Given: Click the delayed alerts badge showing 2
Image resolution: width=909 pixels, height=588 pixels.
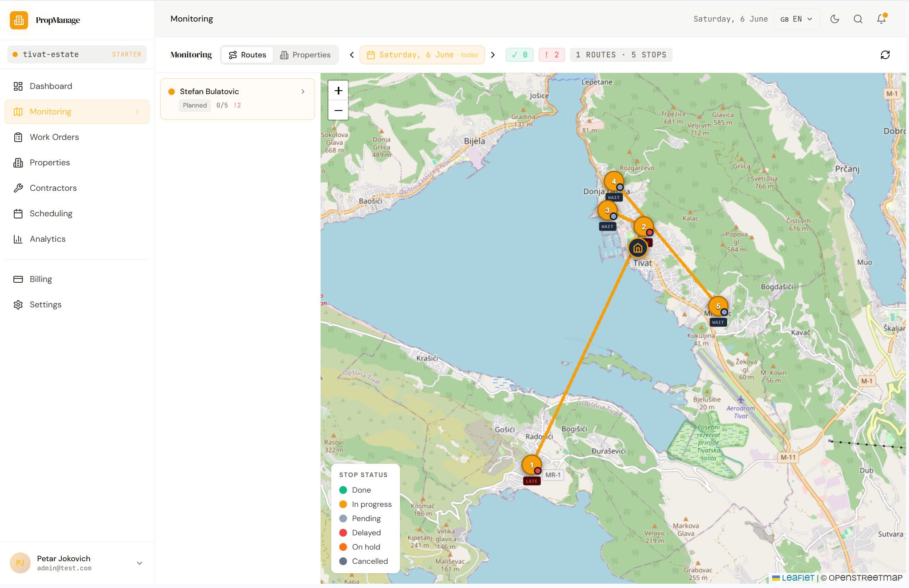Looking at the screenshot, I should coord(552,55).
